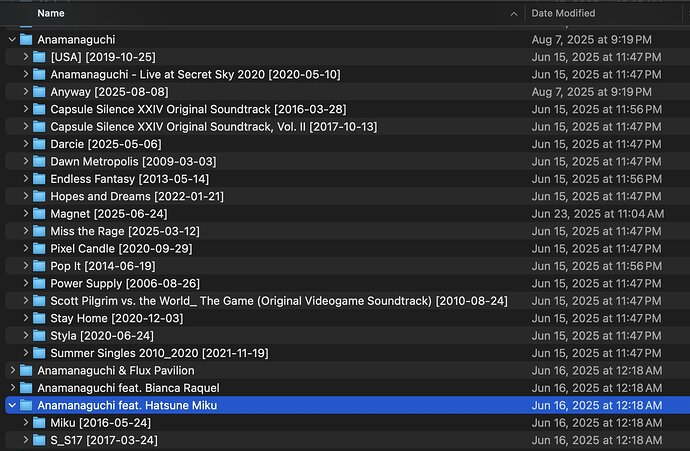Expand the [USA] [2019-10-25] folder
This screenshot has height=451, width=690.
(26, 57)
